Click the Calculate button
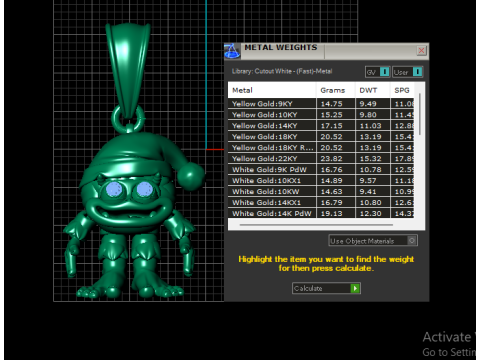The image size is (480, 360). (x=326, y=288)
